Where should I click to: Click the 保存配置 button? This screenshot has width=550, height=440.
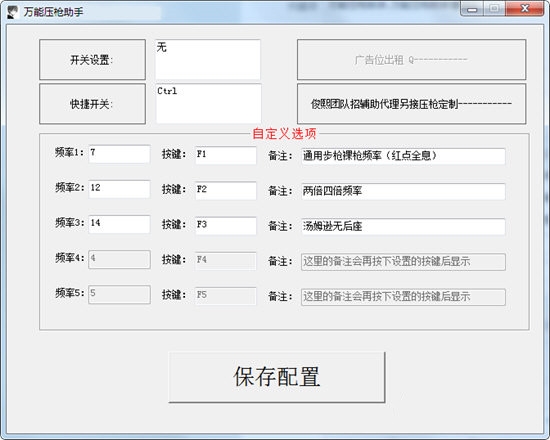pos(277,377)
